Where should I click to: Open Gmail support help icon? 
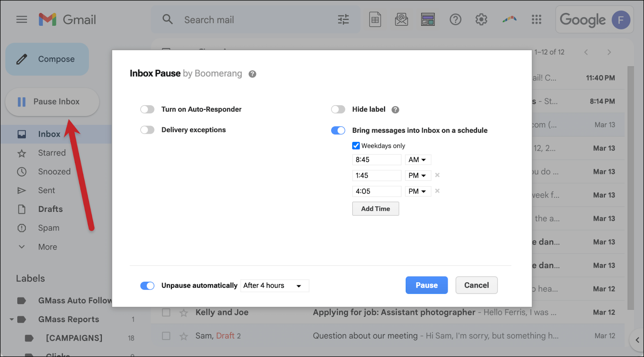(x=455, y=19)
